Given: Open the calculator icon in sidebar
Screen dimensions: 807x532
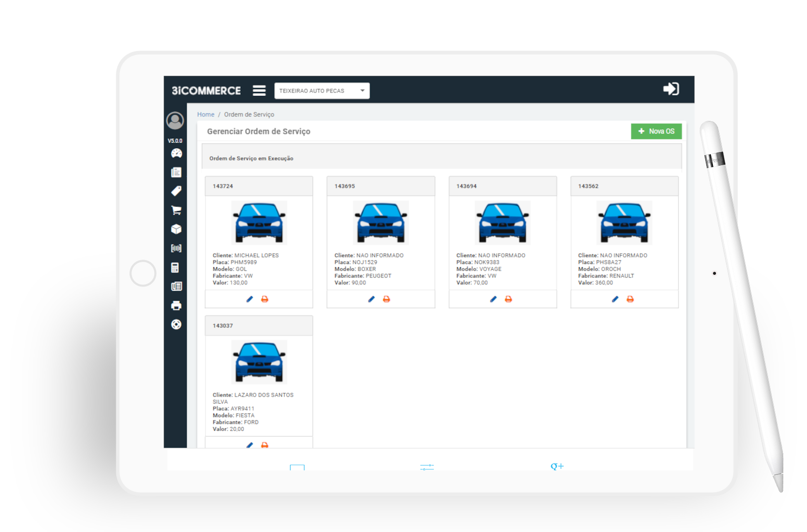Looking at the screenshot, I should pyautogui.click(x=175, y=267).
